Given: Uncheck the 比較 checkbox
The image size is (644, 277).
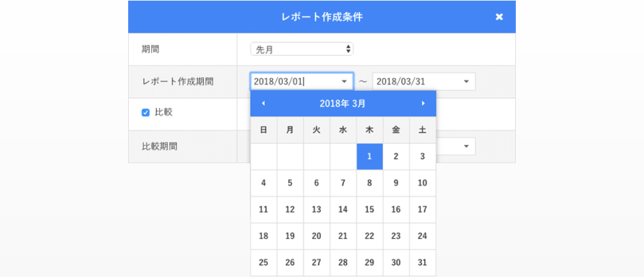Looking at the screenshot, I should pyautogui.click(x=146, y=112).
